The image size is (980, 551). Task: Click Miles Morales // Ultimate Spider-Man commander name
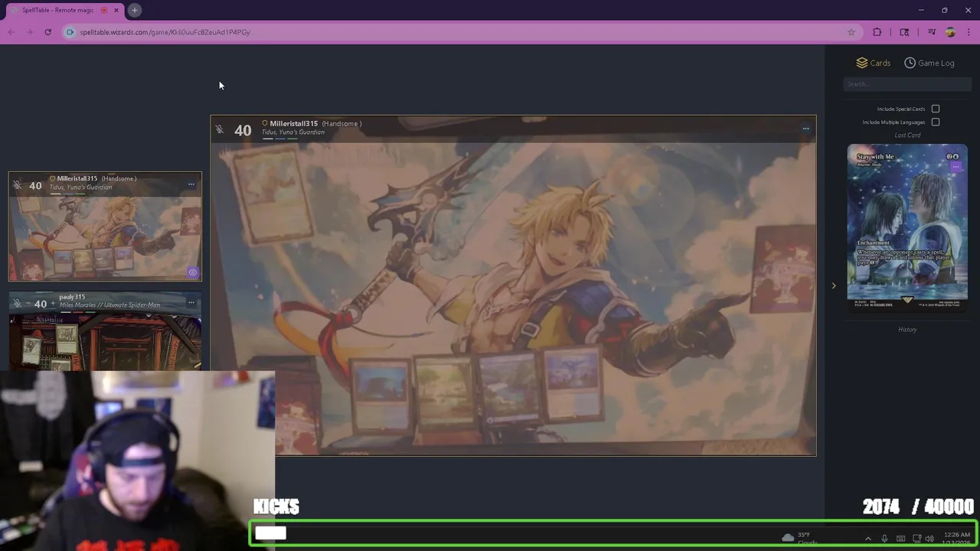point(110,305)
